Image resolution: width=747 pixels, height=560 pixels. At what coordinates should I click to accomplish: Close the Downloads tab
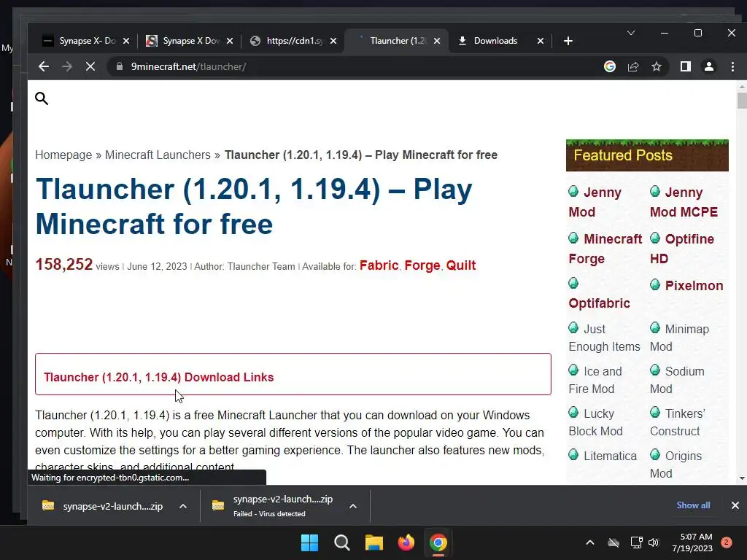coord(541,41)
